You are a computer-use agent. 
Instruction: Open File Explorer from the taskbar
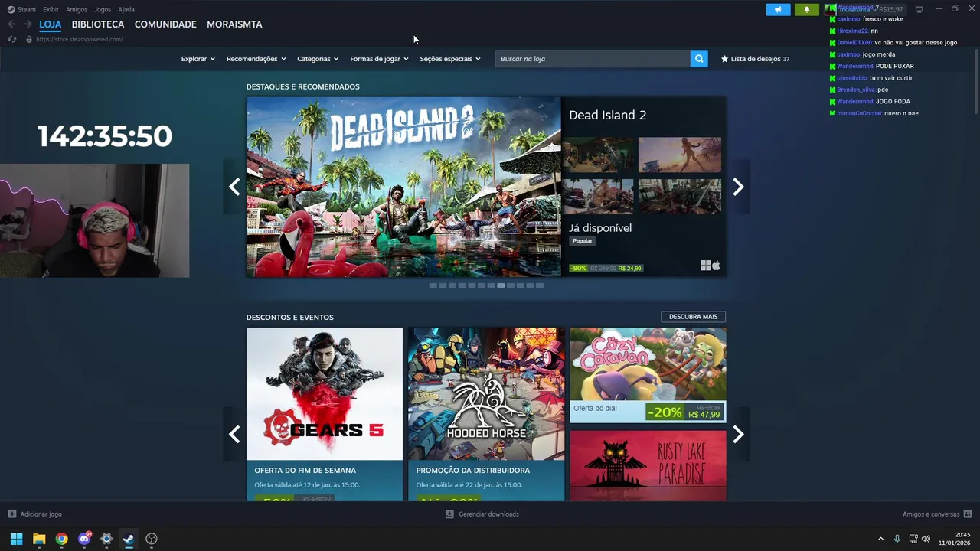tap(39, 539)
